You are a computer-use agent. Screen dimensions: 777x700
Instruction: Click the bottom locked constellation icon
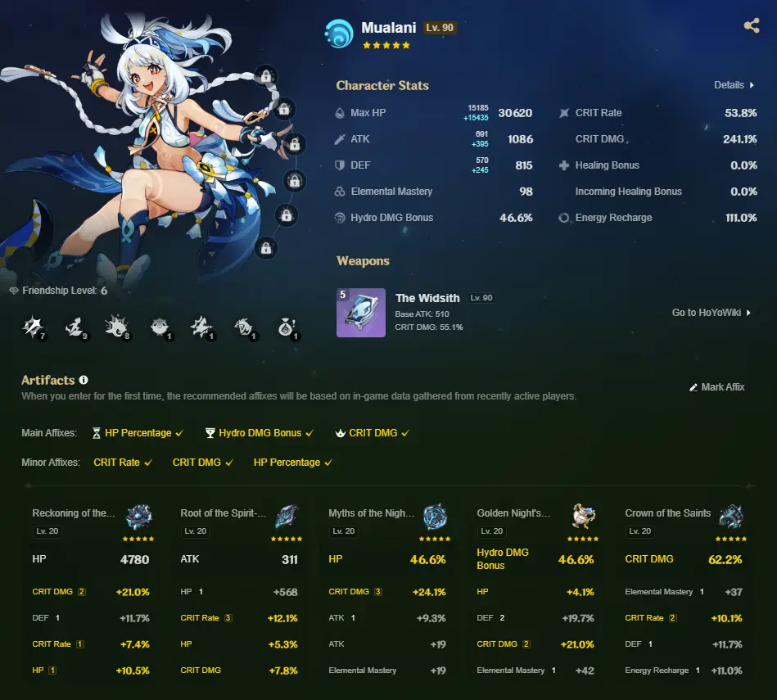[266, 248]
